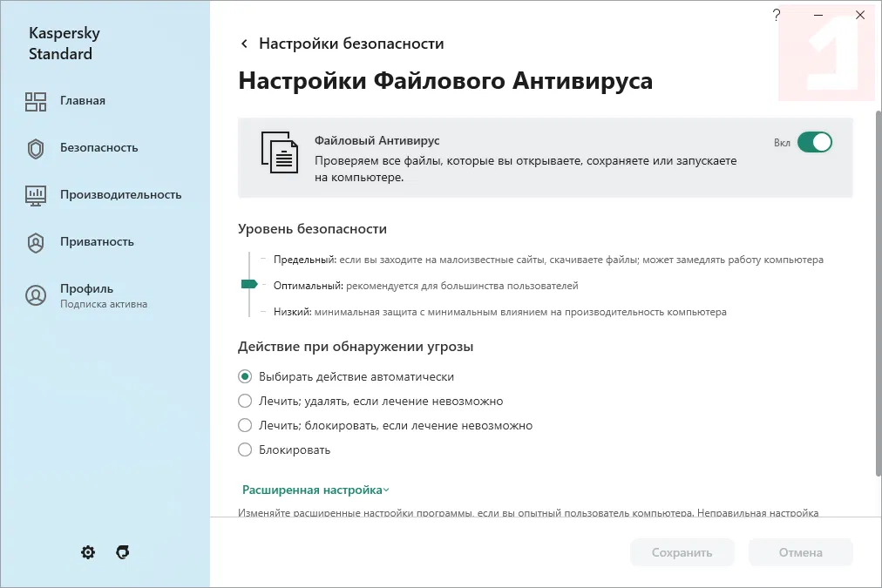Disable the Файловый Антивирус toggle switch
The height and width of the screenshot is (588, 882).
815,142
